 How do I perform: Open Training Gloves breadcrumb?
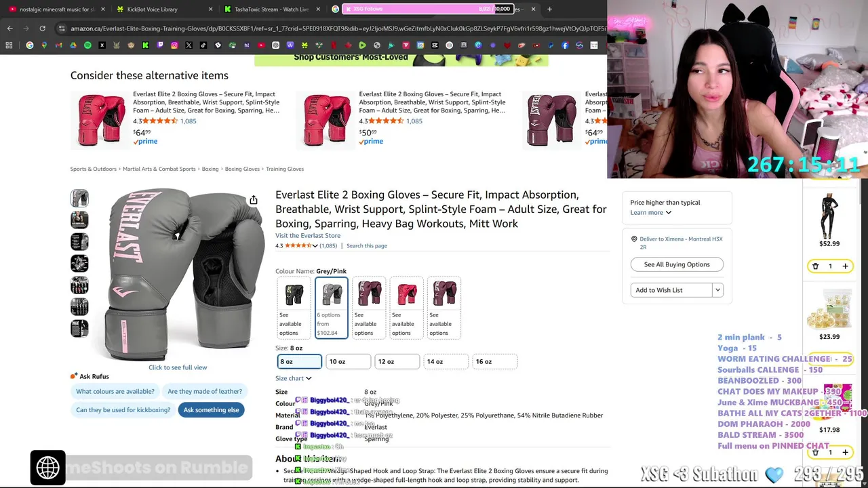[285, 169]
